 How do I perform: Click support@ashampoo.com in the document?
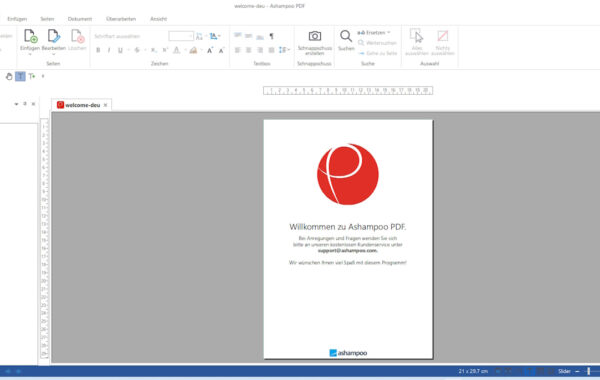348,251
